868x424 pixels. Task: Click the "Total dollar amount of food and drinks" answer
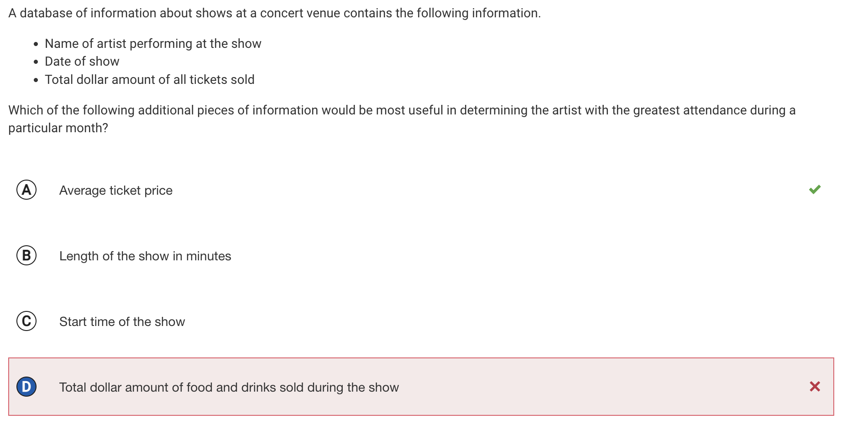click(x=229, y=388)
